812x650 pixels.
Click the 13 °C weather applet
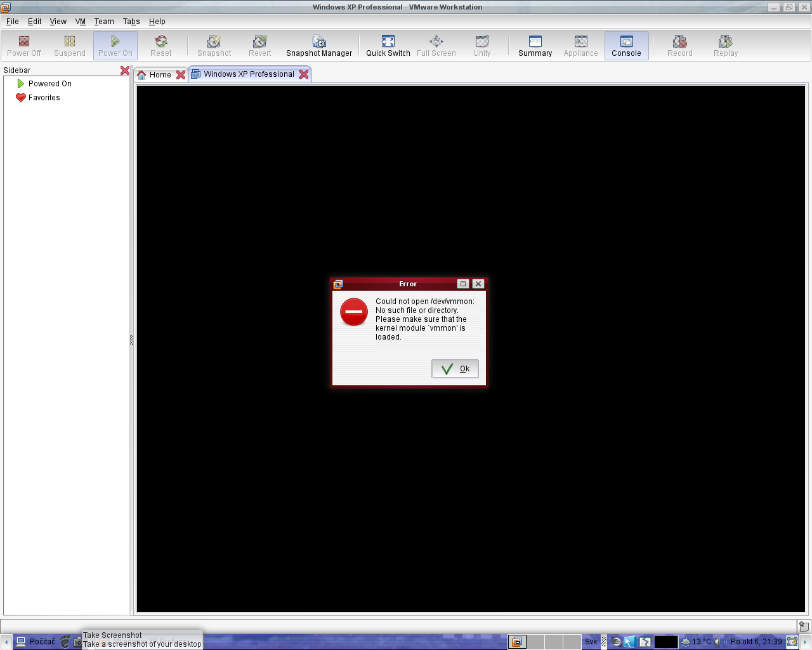coord(696,642)
